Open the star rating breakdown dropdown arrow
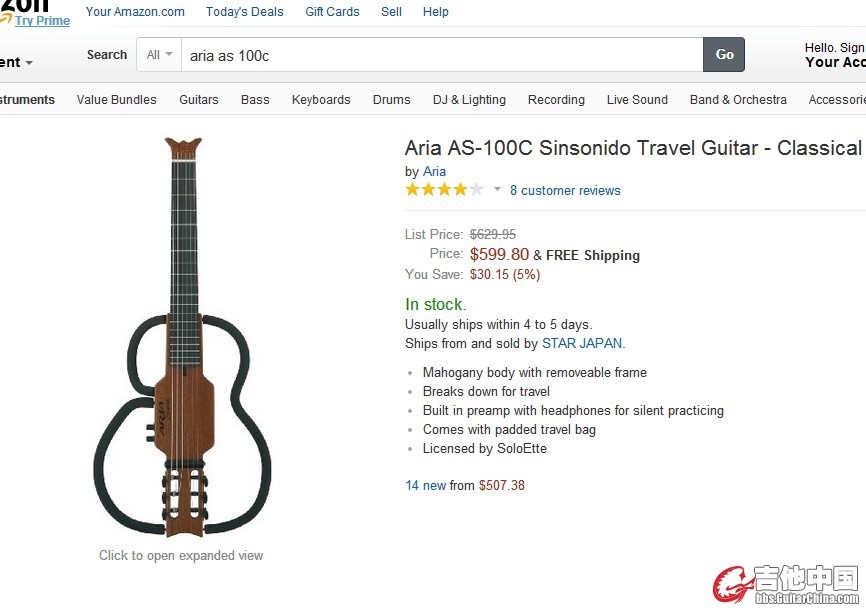Viewport: 866px width, 614px height. (x=497, y=189)
